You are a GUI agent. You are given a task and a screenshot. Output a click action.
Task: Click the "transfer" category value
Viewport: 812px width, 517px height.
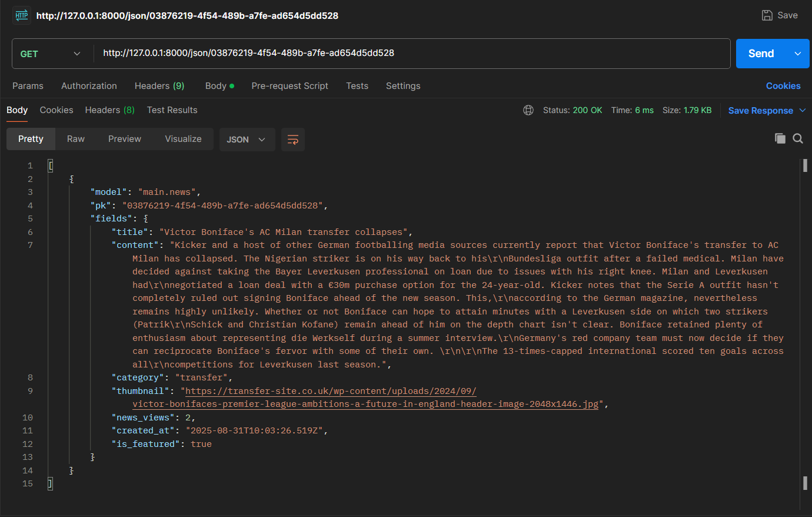click(201, 377)
